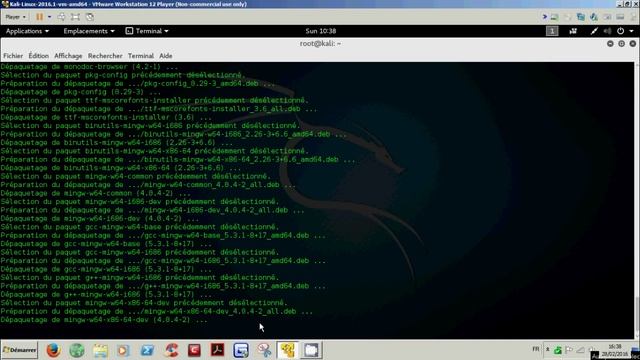Click the pen icon in Kali top bar
Image resolution: width=640 pixels, height=360 pixels.
[x=594, y=31]
